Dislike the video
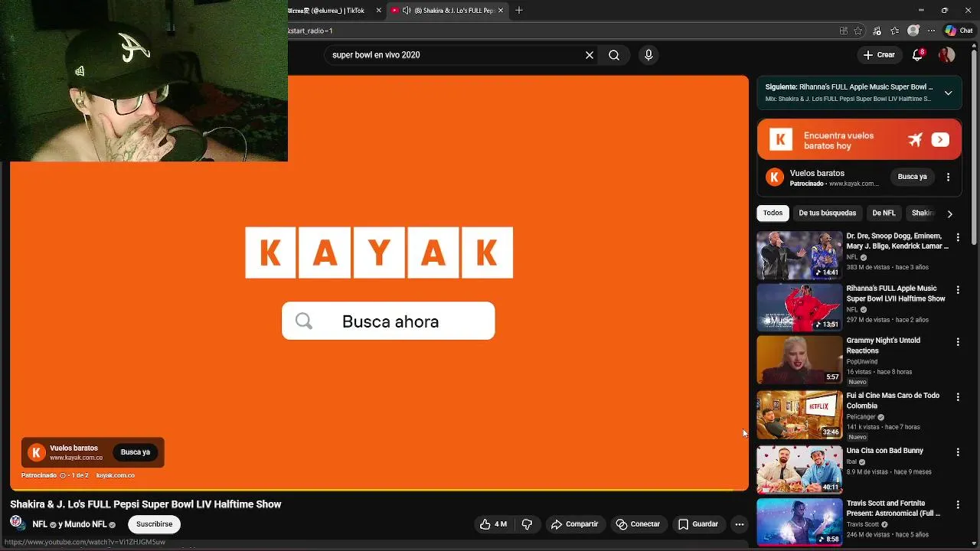Image resolution: width=980 pixels, height=551 pixels. [527, 524]
